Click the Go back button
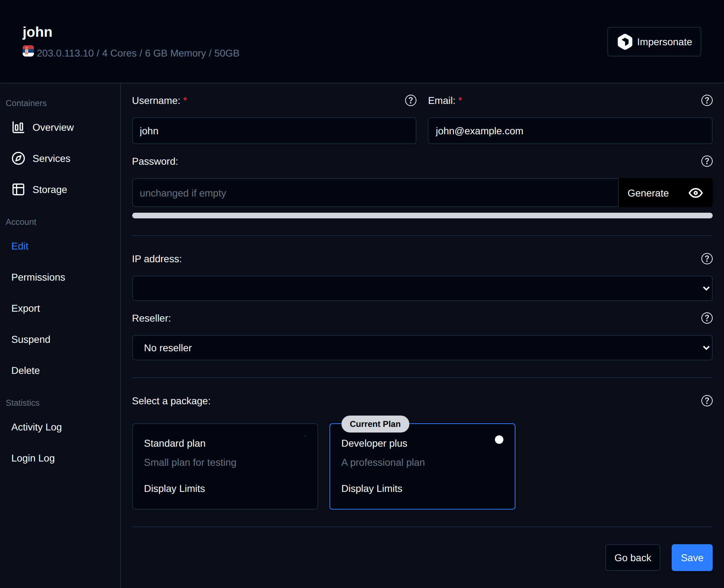This screenshot has height=588, width=724. (x=632, y=558)
